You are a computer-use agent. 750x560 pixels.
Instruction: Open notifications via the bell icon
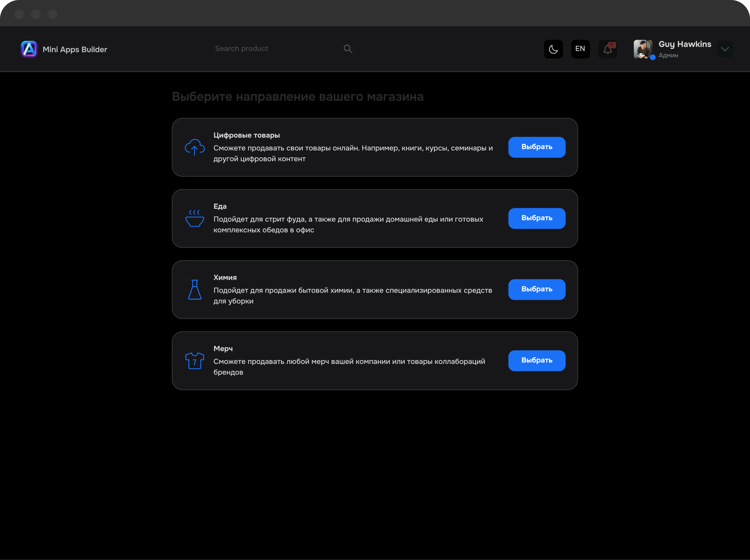pos(608,50)
